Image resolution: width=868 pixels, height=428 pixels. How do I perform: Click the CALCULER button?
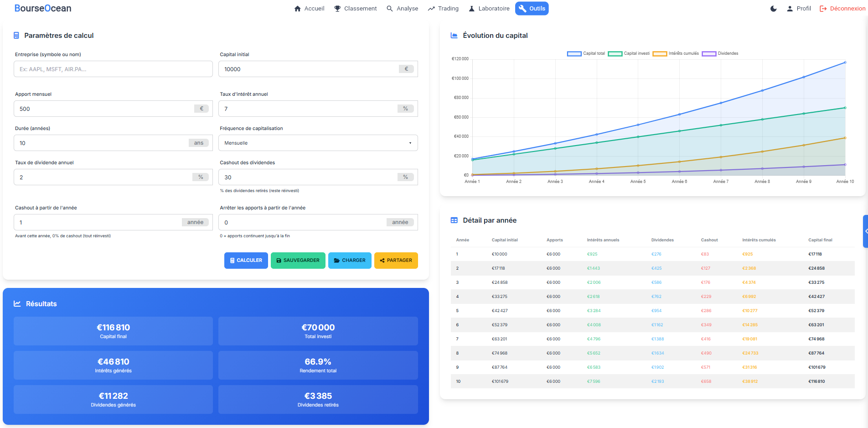[246, 261]
